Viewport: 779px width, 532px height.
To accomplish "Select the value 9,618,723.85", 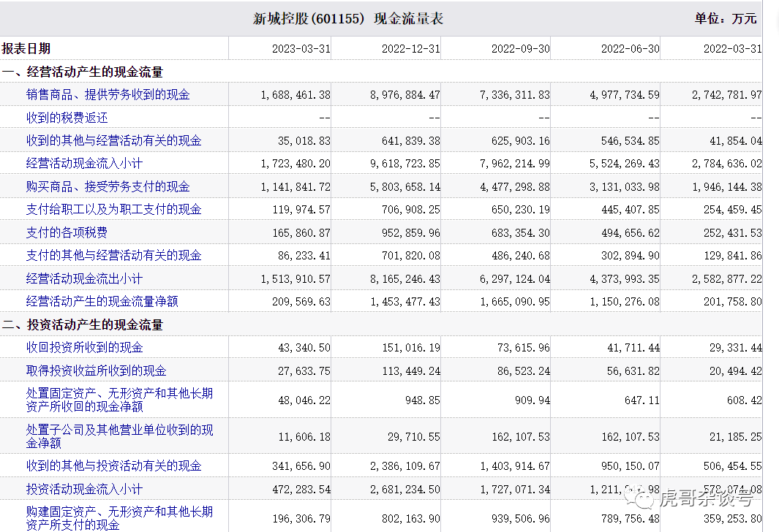I will pyautogui.click(x=405, y=164).
